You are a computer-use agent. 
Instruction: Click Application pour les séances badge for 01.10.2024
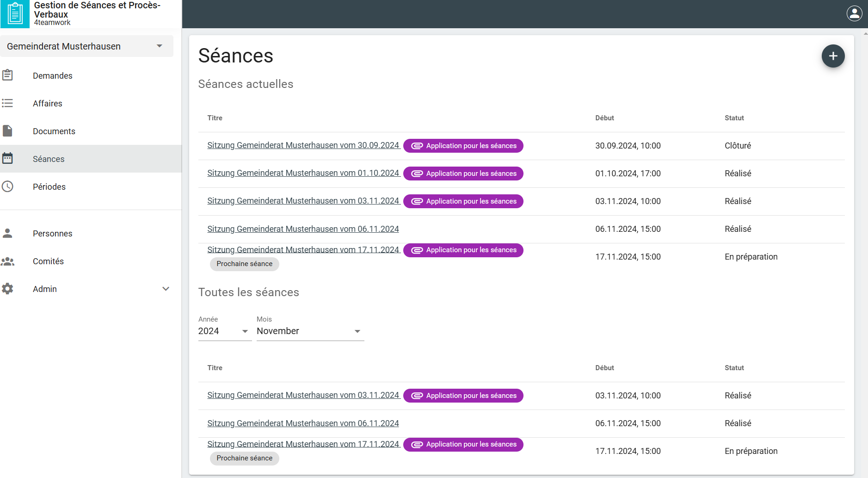pyautogui.click(x=463, y=174)
